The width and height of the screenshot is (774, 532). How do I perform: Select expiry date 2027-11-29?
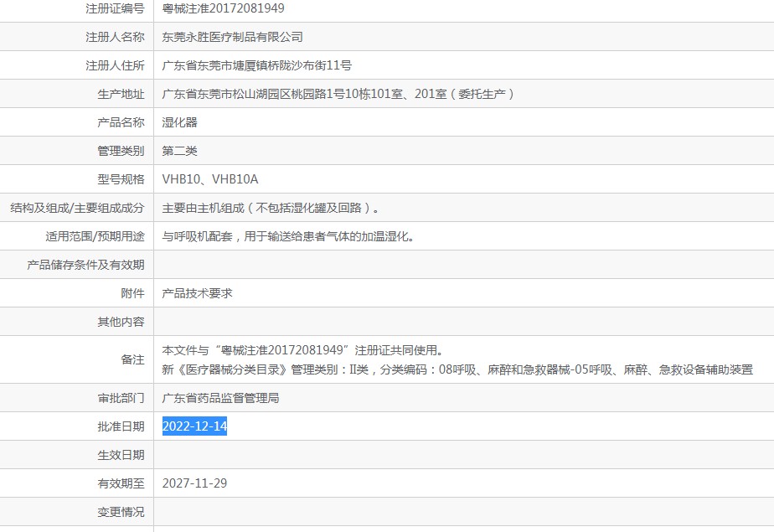pos(194,483)
